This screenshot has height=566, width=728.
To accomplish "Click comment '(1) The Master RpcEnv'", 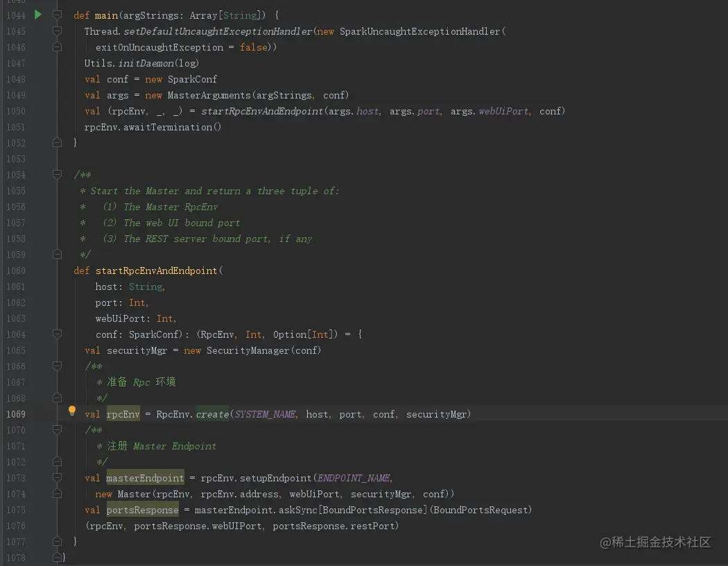I will point(159,207).
